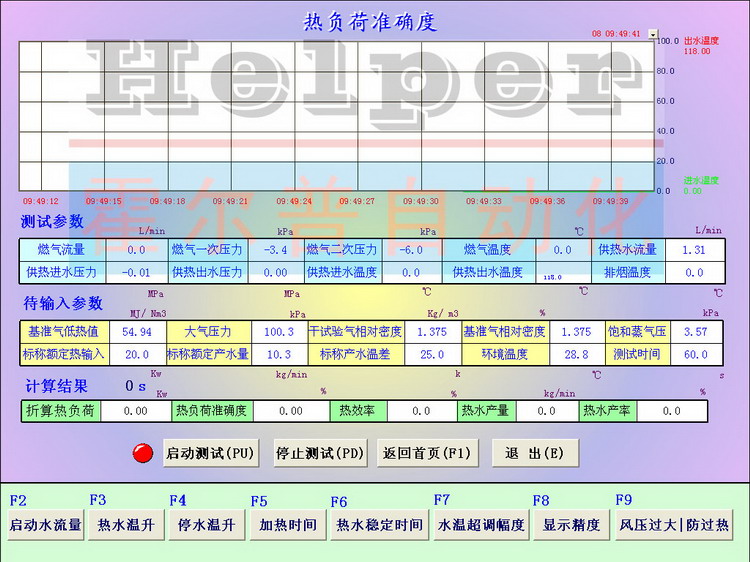This screenshot has height=562, width=750.
Task: Click the 热负荷准确度 page title
Action: (370, 22)
